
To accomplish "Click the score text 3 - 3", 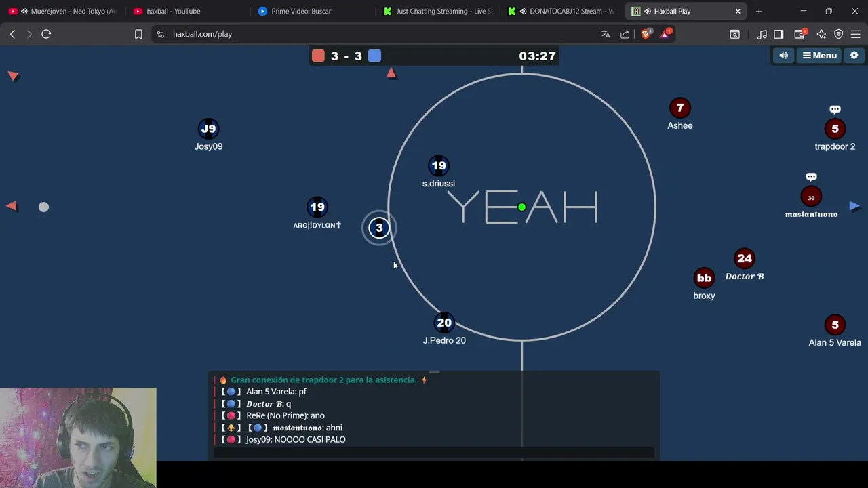I will coord(347,56).
